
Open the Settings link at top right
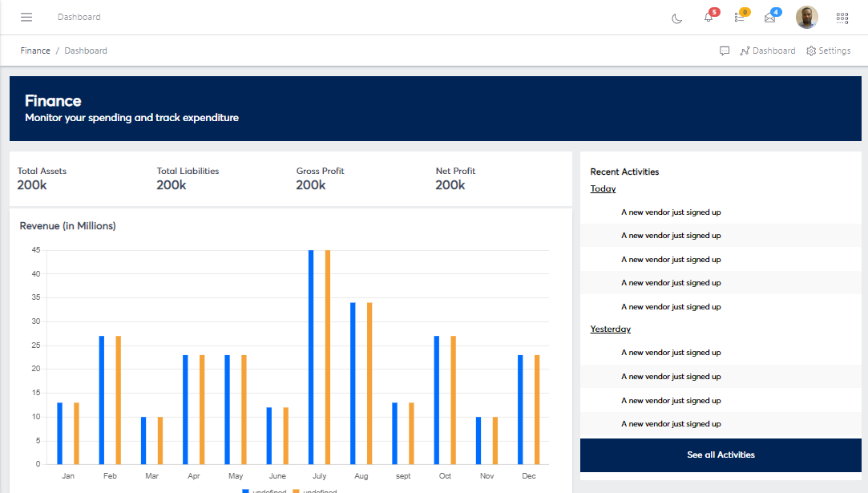pyautogui.click(x=834, y=51)
